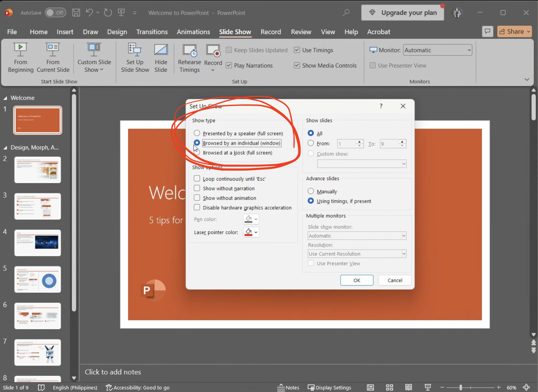Close the Set Up Show dialog
538x392 pixels.
(403, 106)
